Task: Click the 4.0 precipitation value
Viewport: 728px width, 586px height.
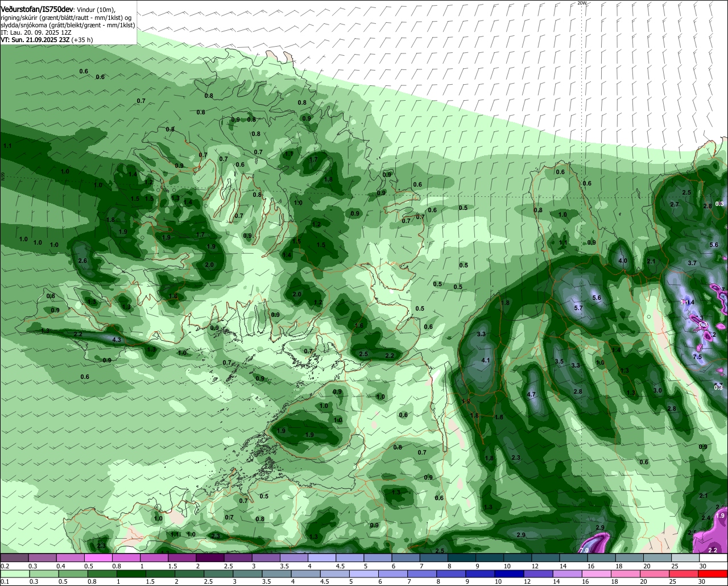Action: (x=623, y=261)
